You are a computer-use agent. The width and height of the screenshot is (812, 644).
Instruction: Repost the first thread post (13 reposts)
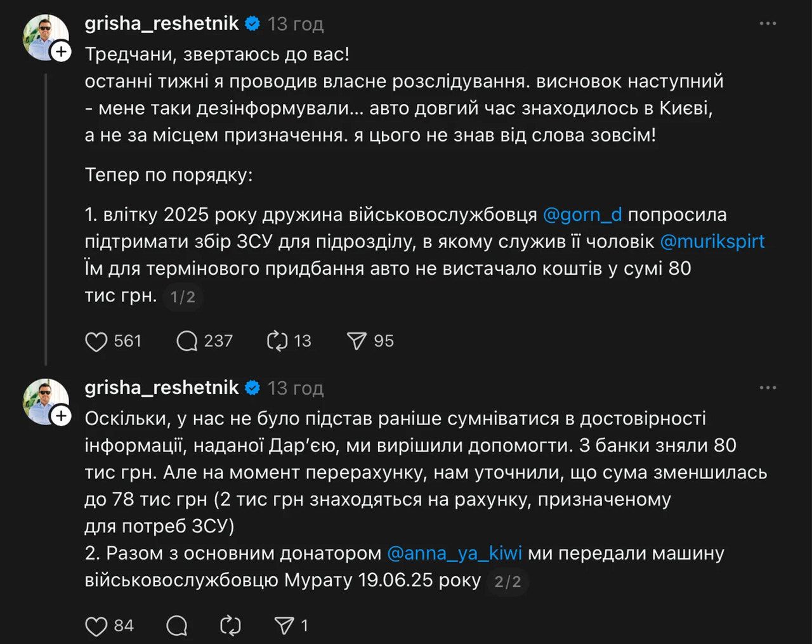pyautogui.click(x=277, y=341)
